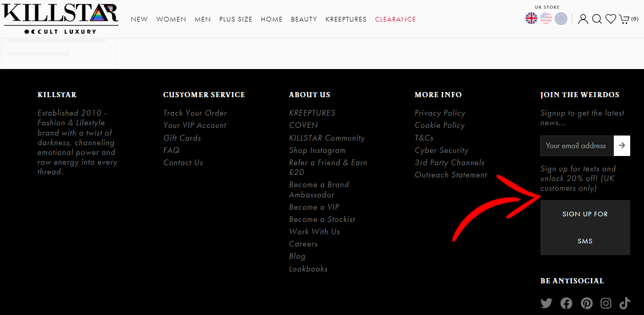
Task: Open the MEN menu
Action: point(203,19)
